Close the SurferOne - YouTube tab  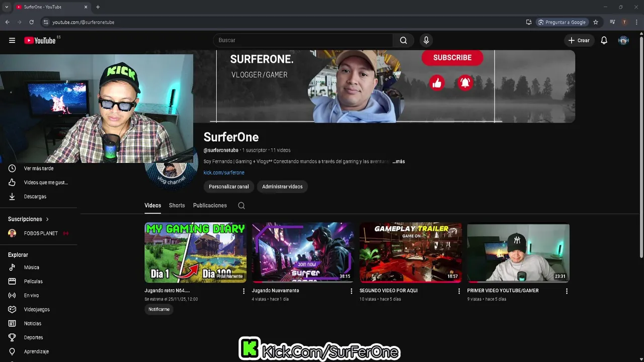click(86, 7)
